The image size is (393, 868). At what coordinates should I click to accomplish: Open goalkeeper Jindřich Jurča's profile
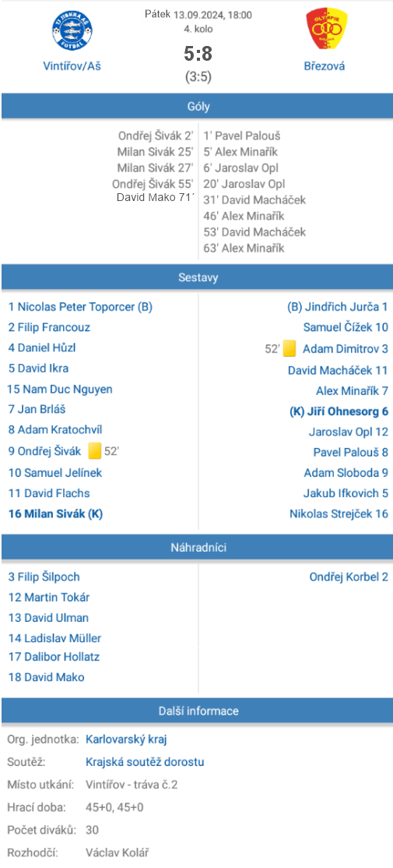point(338,307)
